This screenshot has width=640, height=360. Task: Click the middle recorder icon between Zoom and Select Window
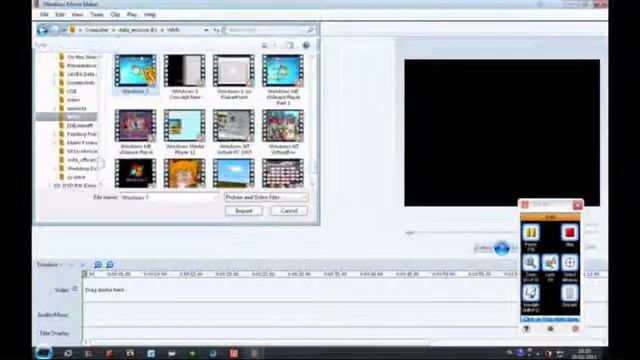click(550, 263)
